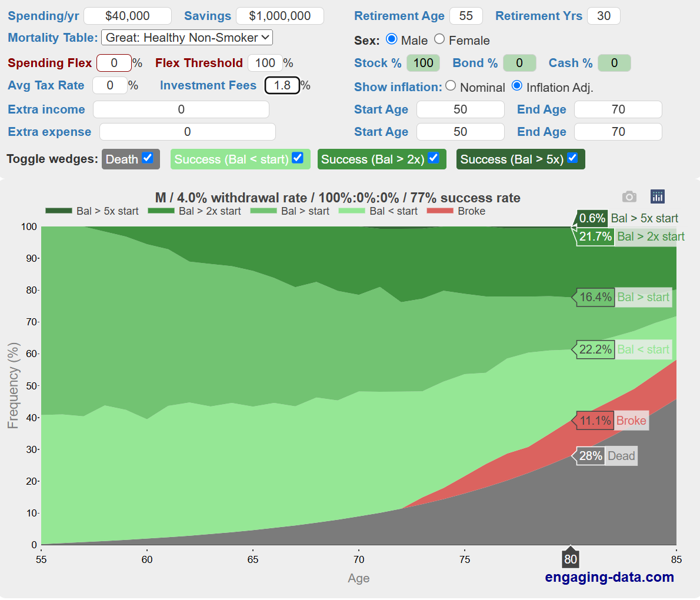Toggle Success (Bal > 5x) checkbox
The height and width of the screenshot is (600, 700).
pos(572,158)
